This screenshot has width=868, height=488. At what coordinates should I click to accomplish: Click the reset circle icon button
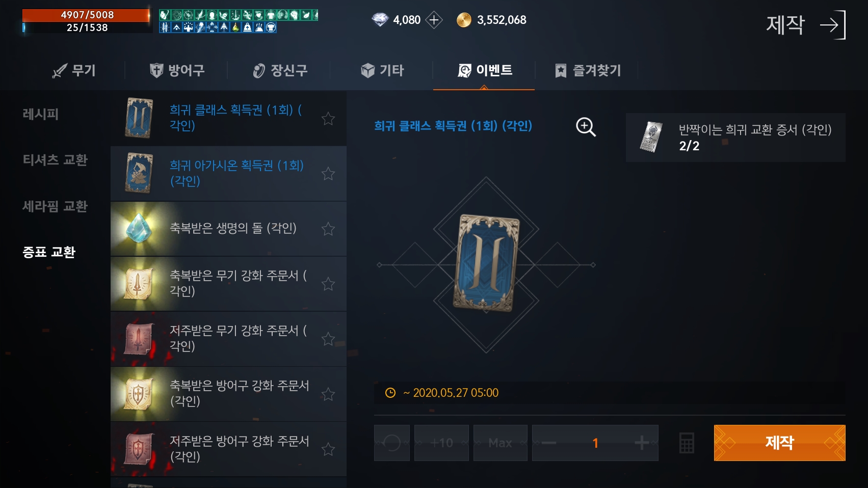tap(391, 443)
